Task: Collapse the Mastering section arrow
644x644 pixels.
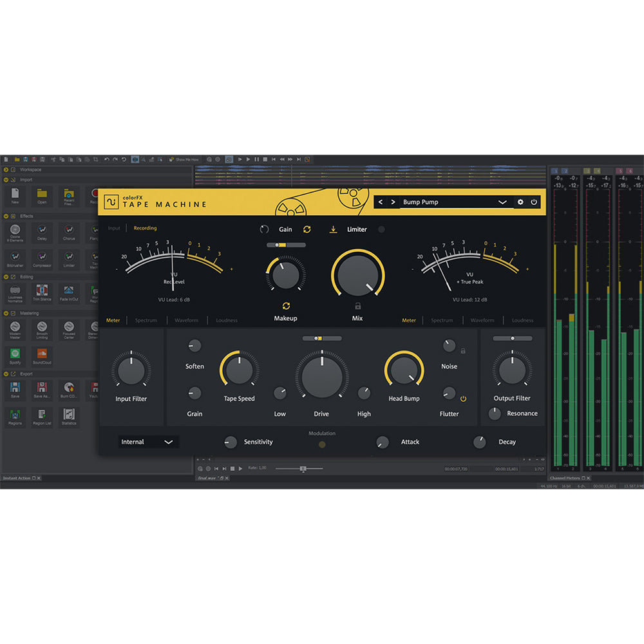Action: click(x=6, y=314)
